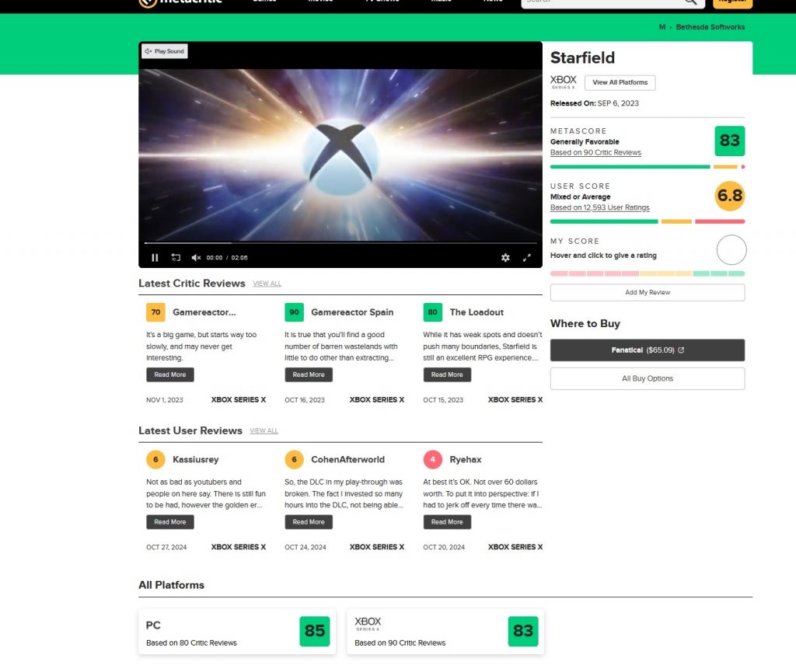796x672 pixels.
Task: Click the Add My Review button
Action: click(x=647, y=292)
